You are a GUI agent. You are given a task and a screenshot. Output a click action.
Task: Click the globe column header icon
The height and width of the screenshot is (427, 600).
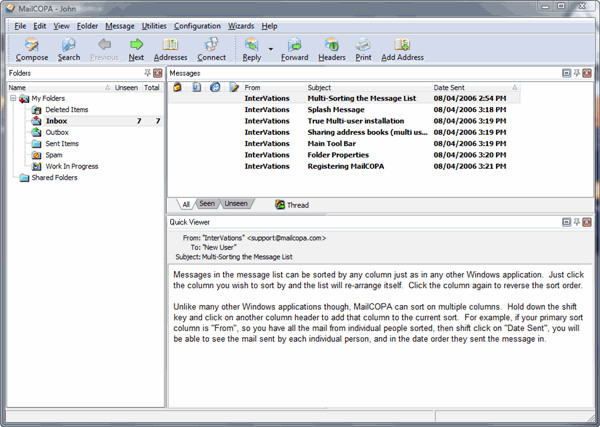tap(215, 87)
